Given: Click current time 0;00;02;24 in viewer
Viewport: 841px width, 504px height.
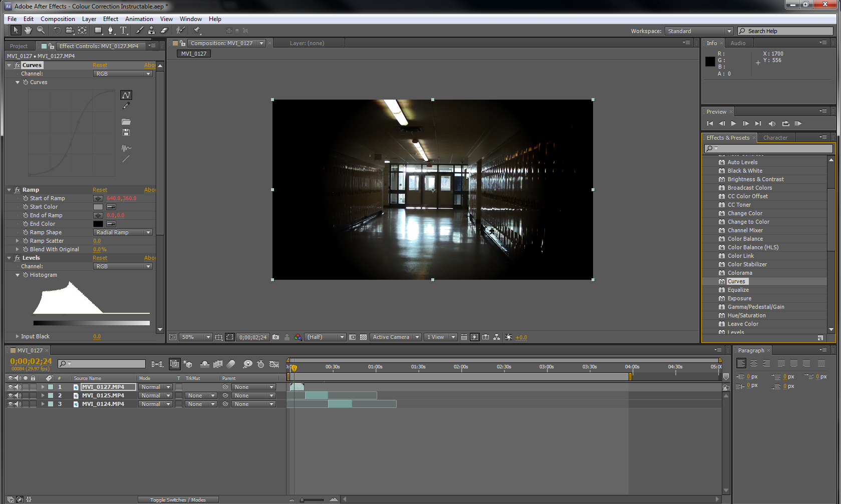Looking at the screenshot, I should coord(253,337).
